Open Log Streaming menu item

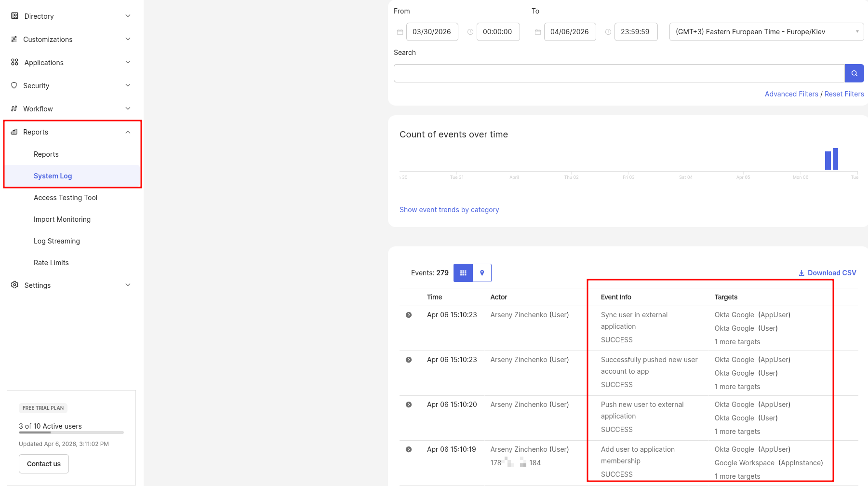click(57, 241)
